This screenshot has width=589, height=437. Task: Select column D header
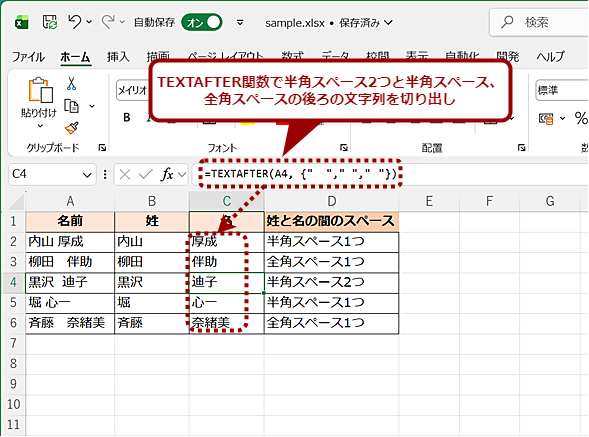(x=331, y=201)
